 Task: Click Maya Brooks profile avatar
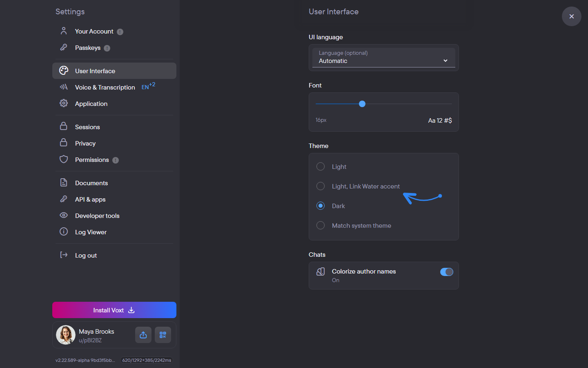(66, 335)
